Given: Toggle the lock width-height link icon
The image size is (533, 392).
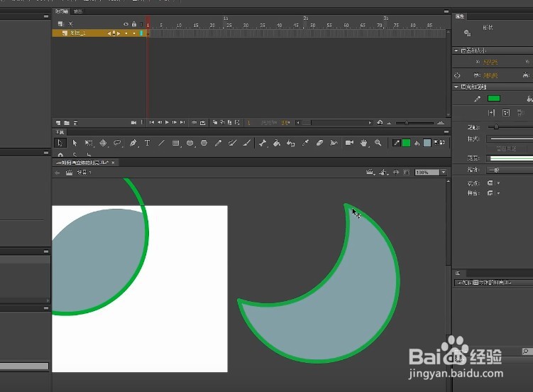Looking at the screenshot, I should point(457,75).
